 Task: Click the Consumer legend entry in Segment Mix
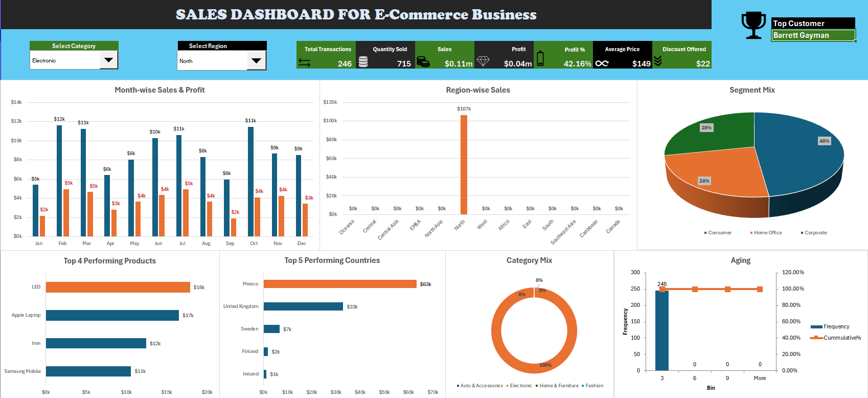[x=718, y=233]
